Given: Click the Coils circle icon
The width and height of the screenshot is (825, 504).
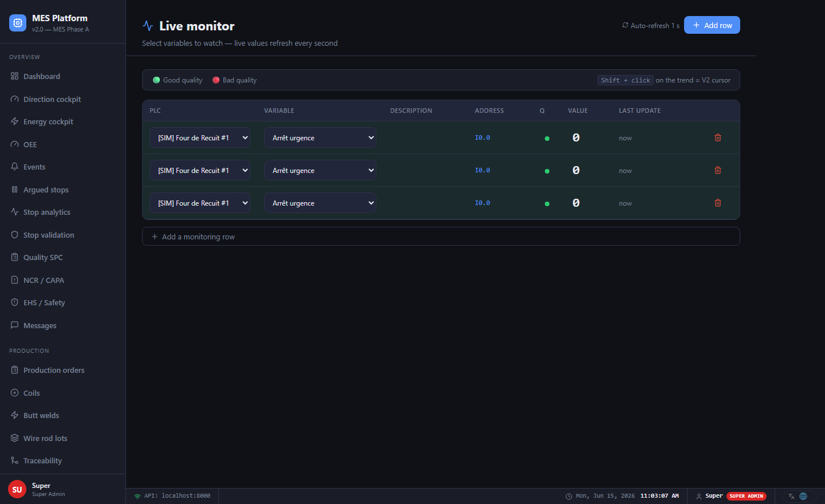Looking at the screenshot, I should coord(15,393).
